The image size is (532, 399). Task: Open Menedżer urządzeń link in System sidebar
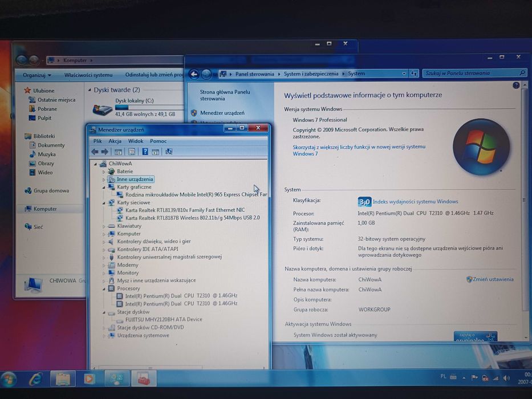coord(222,113)
